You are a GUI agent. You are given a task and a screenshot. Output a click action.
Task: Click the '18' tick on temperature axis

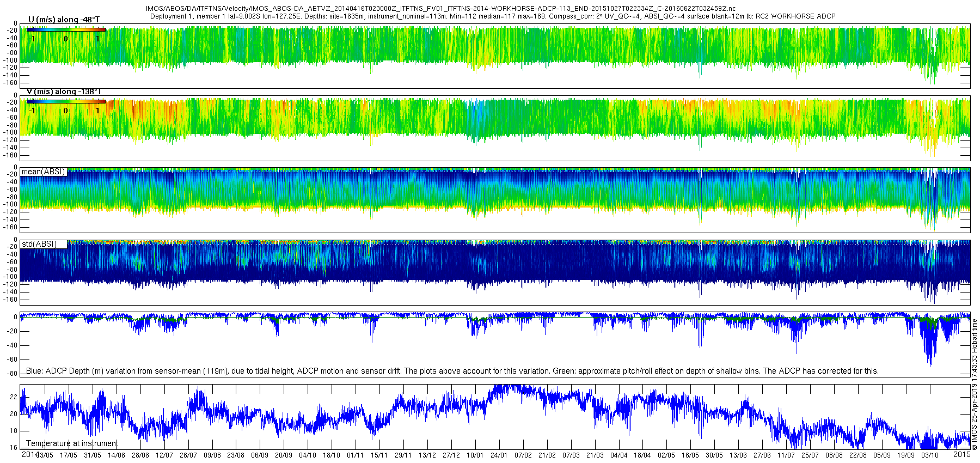14,431
